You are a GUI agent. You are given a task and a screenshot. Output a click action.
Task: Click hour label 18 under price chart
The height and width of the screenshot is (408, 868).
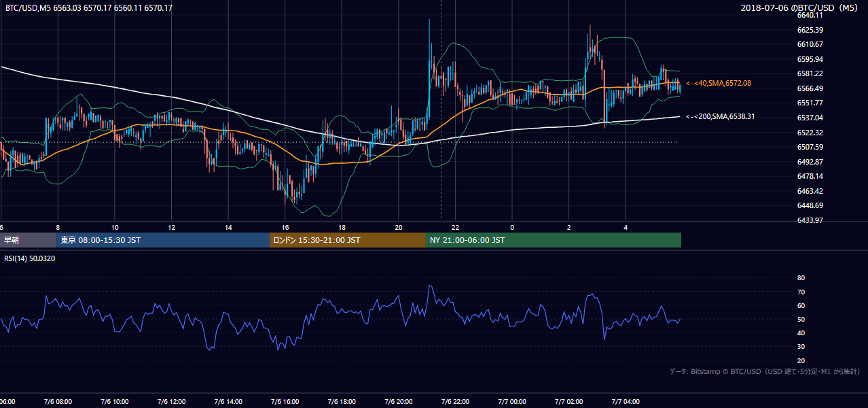[x=342, y=227]
